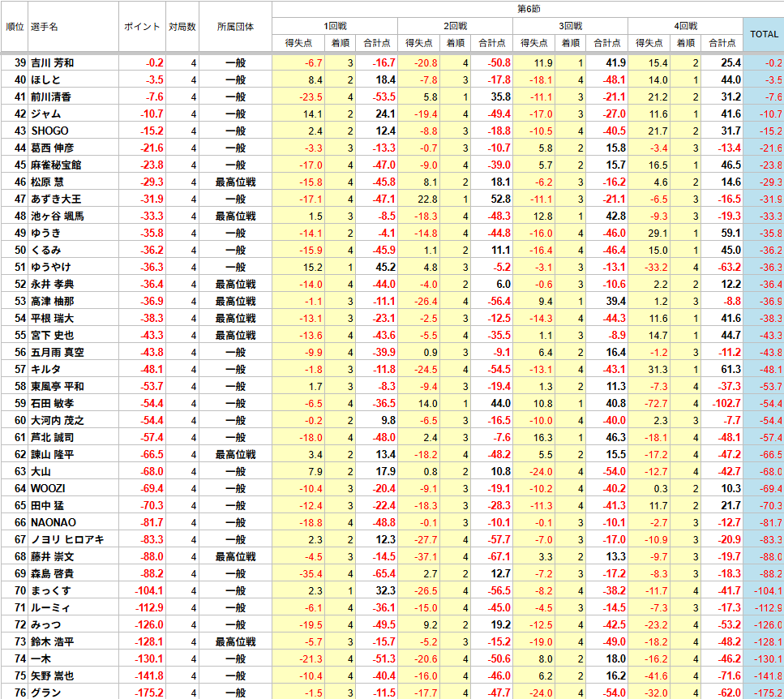Select player name あずき大王

coord(56,199)
